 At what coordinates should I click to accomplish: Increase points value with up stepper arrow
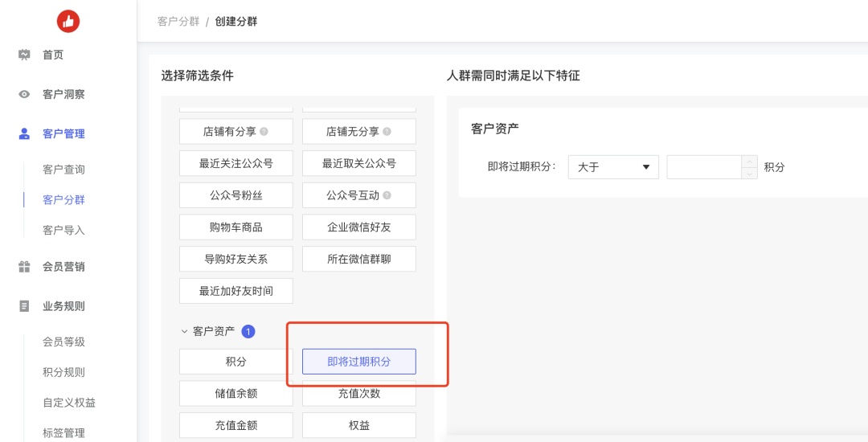point(749,162)
